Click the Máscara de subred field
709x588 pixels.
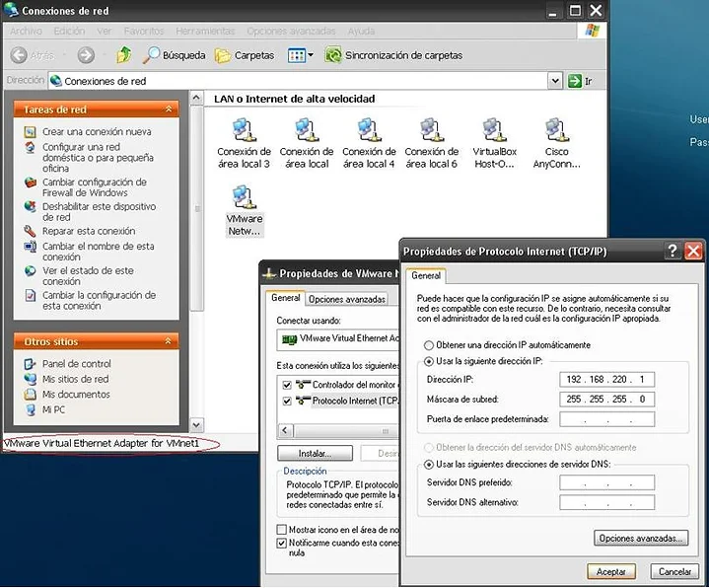click(606, 399)
